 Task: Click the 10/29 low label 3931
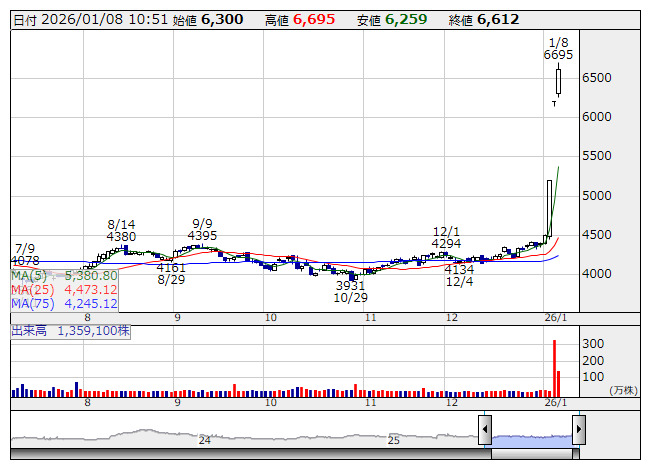[350, 286]
